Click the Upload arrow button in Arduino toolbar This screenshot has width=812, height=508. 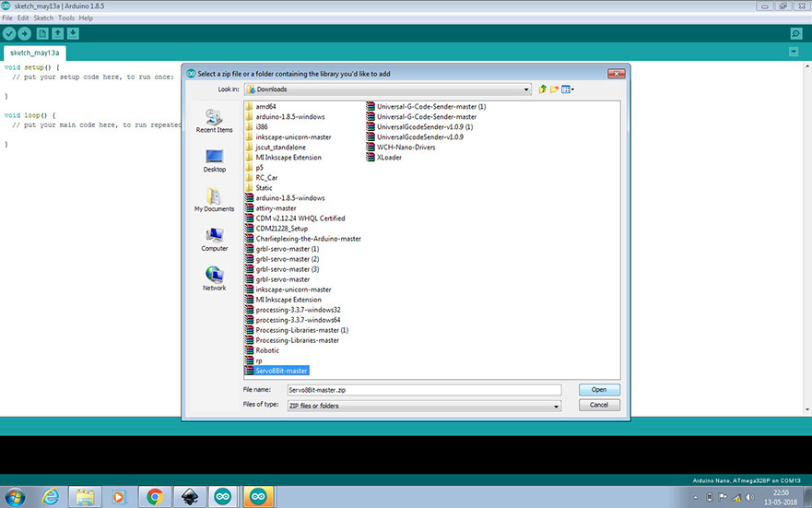(x=24, y=34)
